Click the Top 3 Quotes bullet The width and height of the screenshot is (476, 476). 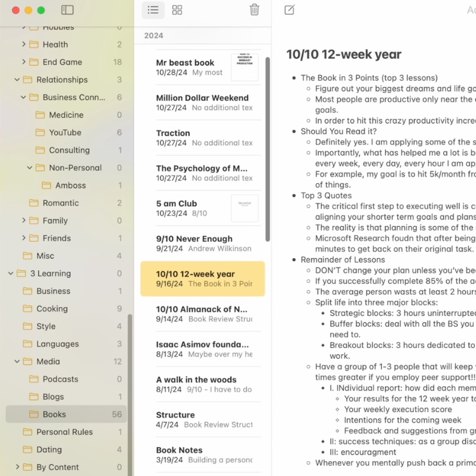pyautogui.click(x=326, y=196)
